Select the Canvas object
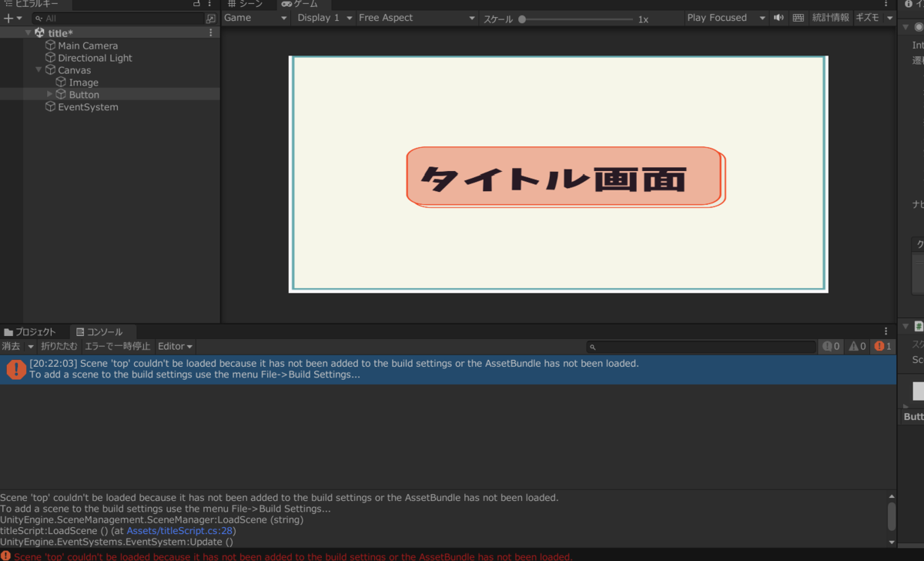Screen dimensions: 924x561 [74, 70]
